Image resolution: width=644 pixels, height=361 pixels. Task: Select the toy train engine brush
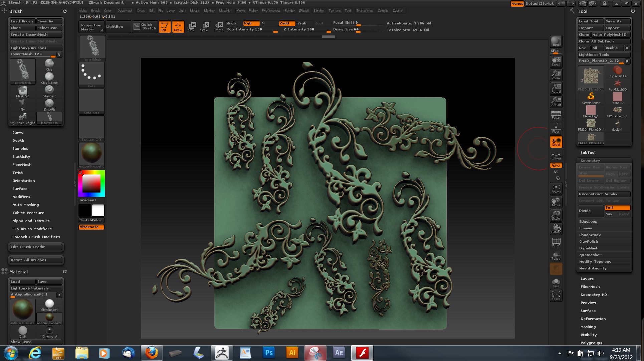click(x=23, y=118)
